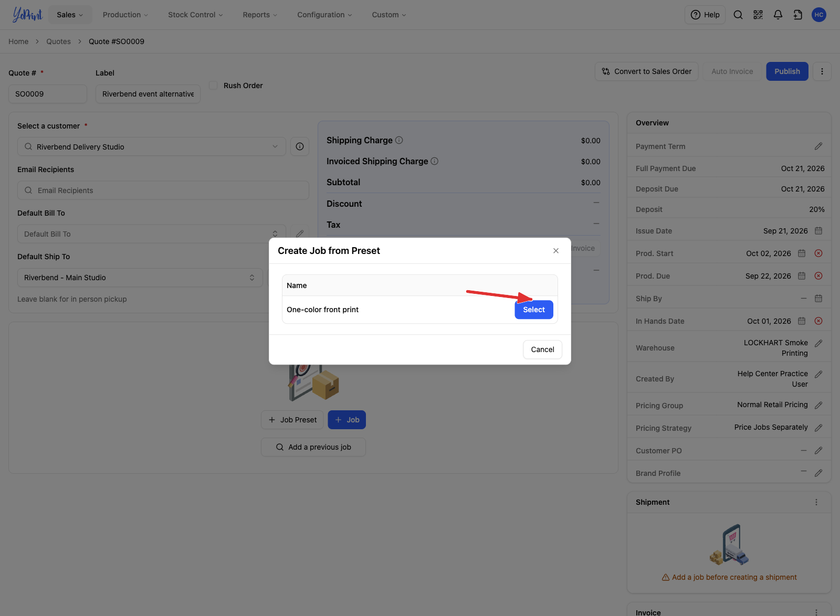Click the Label input field
Viewport: 840px width, 616px height.
pos(148,94)
